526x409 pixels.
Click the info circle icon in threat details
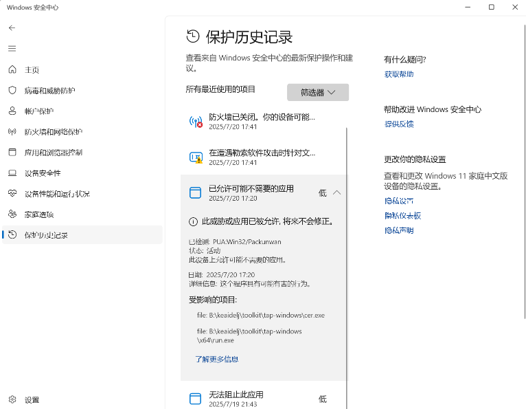pyautogui.click(x=193, y=221)
